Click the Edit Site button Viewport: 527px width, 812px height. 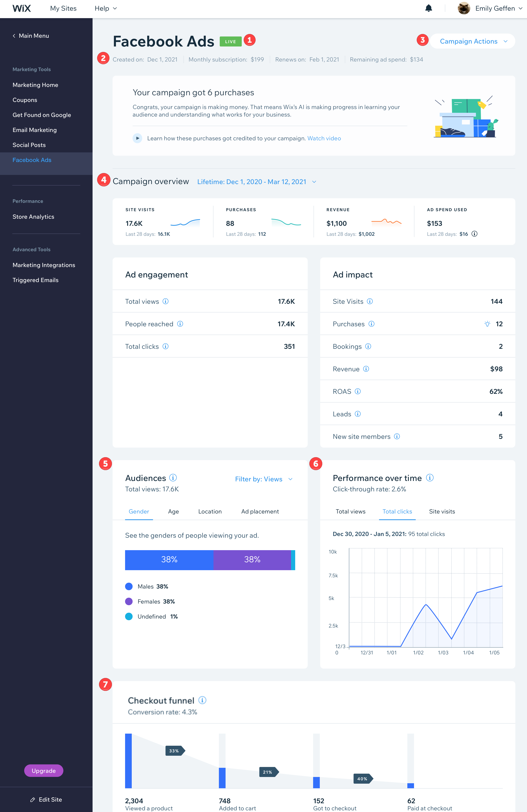[x=46, y=800]
